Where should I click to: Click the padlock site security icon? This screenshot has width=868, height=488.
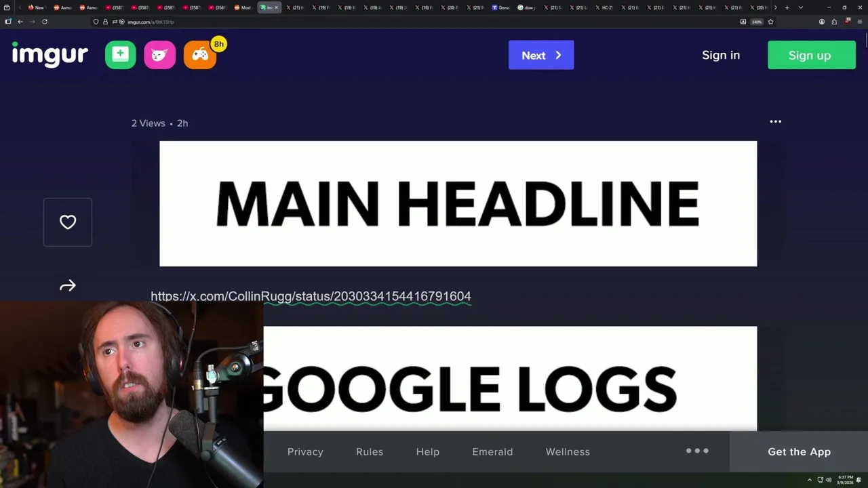pos(105,22)
